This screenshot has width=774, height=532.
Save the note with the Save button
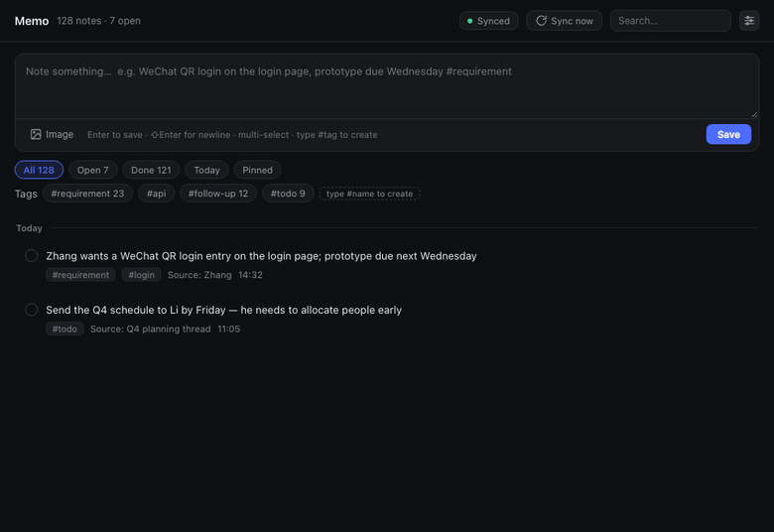click(728, 134)
